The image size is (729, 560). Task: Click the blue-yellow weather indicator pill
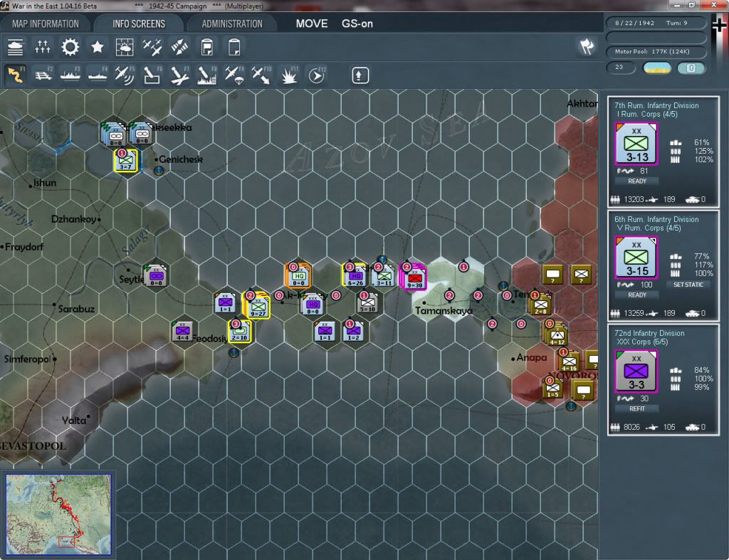656,68
